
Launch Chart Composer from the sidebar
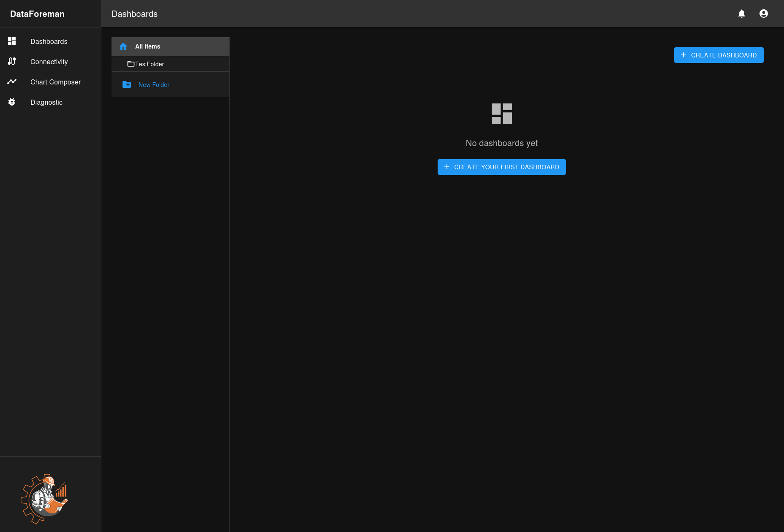(55, 82)
